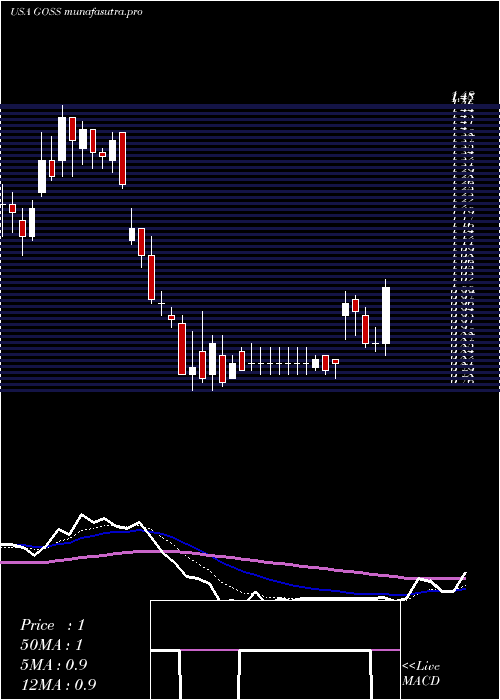Click the 'USA GOSS munafasutra.pro' title text
This screenshot has height=700, width=500.
click(76, 12)
